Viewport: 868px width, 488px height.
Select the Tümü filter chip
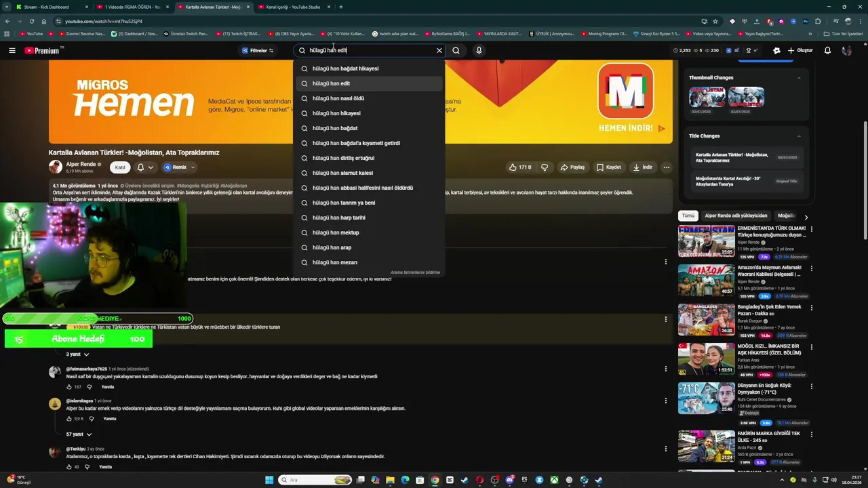[x=688, y=216]
